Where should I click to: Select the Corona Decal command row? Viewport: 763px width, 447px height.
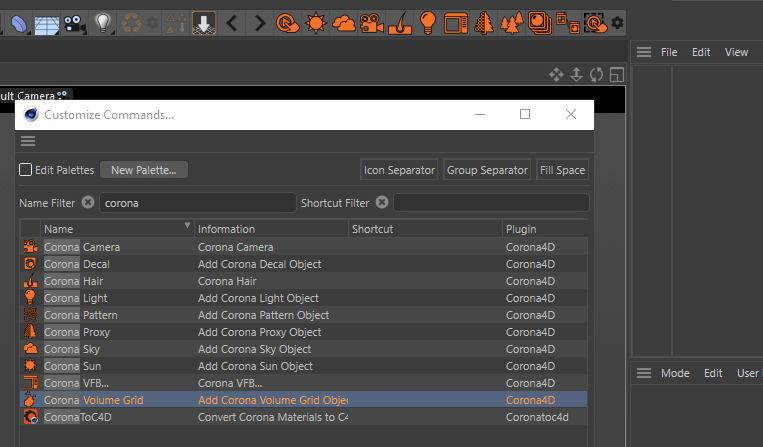pos(303,264)
